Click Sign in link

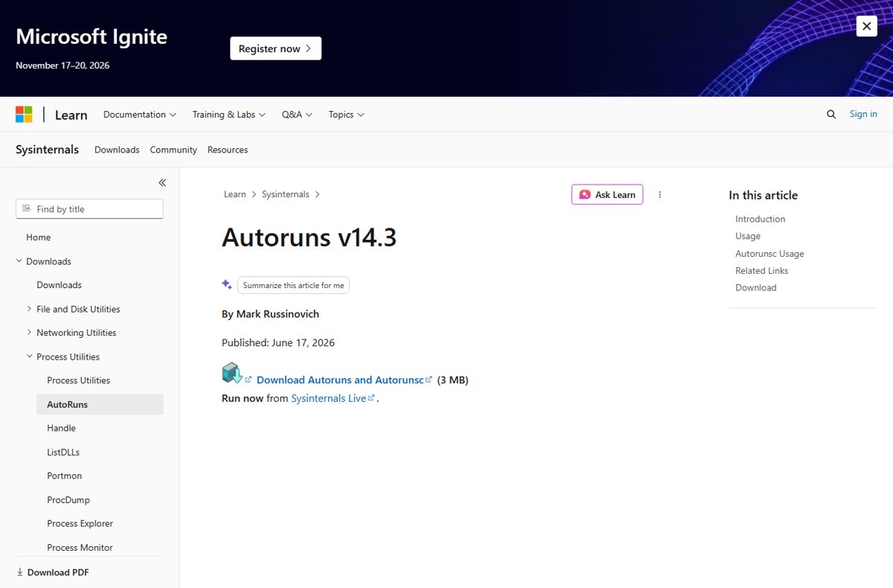click(x=863, y=114)
